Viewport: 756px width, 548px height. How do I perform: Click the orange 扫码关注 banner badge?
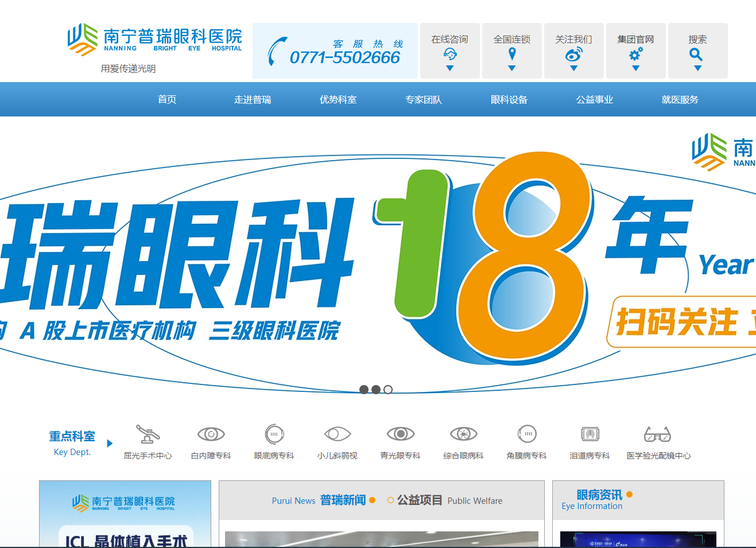pos(683,322)
